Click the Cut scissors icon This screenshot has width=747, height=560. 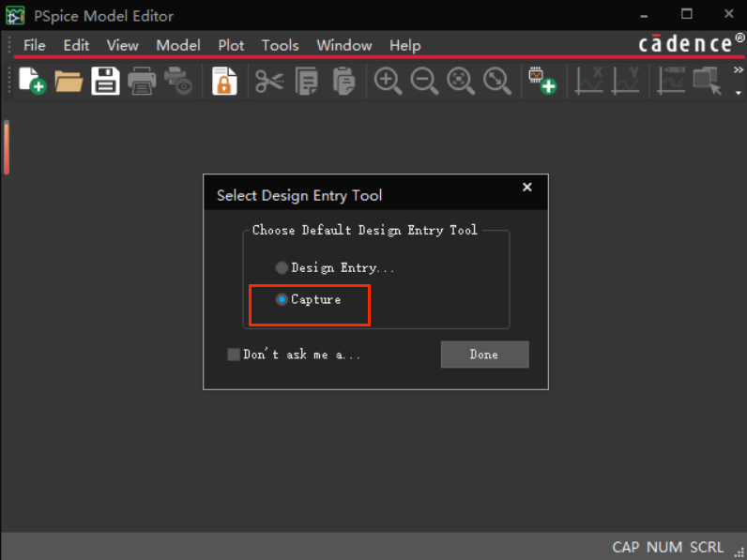click(x=269, y=81)
